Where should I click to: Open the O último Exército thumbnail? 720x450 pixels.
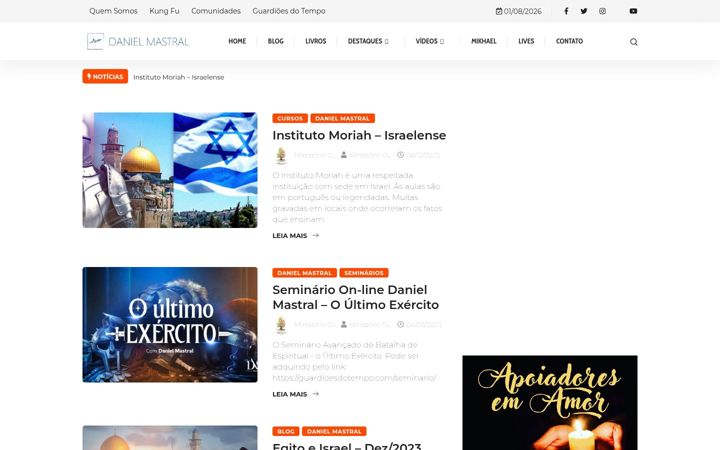click(x=170, y=325)
